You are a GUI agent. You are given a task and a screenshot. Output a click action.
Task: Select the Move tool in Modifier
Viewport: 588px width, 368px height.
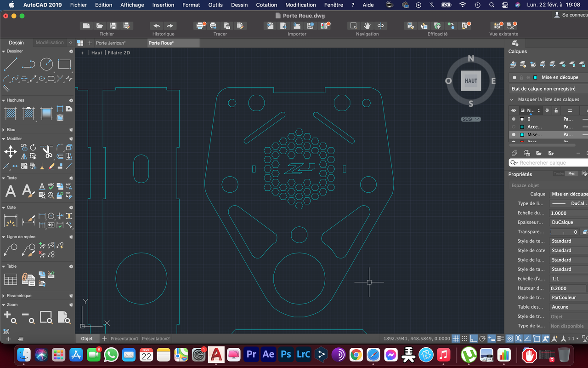(x=11, y=151)
